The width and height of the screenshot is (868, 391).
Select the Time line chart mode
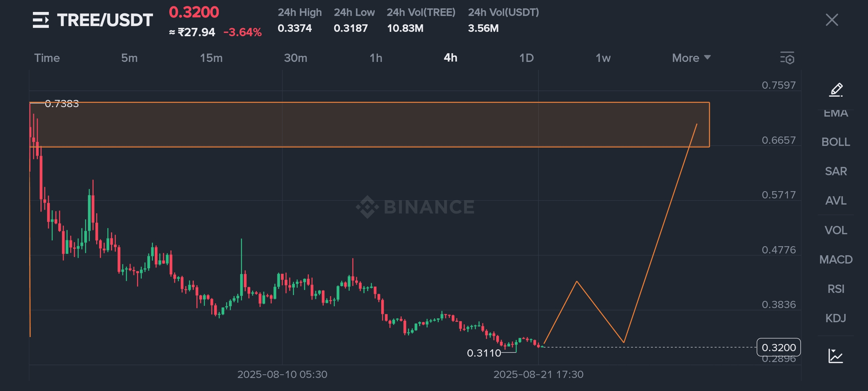pyautogui.click(x=47, y=58)
